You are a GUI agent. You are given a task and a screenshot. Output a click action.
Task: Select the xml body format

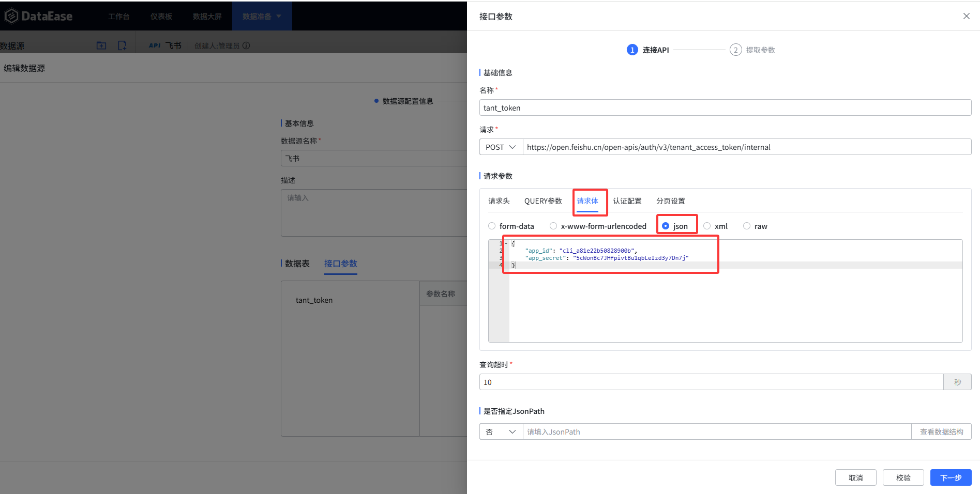coord(707,226)
